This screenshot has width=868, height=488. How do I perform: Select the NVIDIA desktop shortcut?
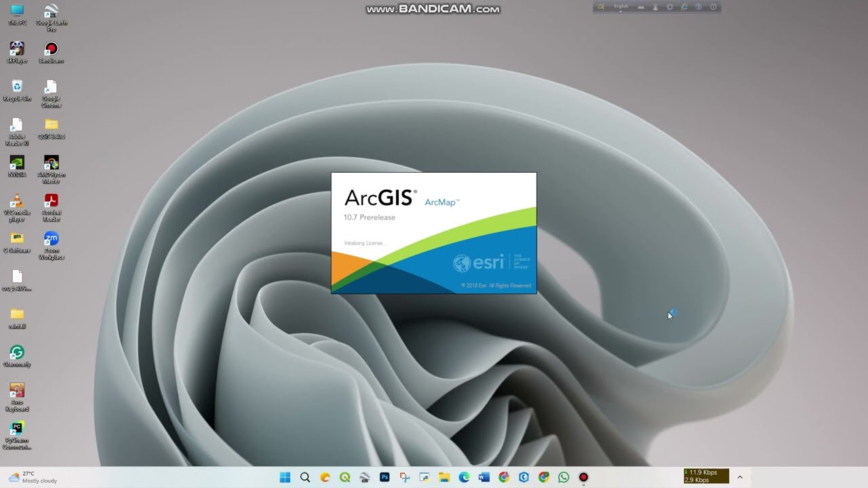point(17,166)
